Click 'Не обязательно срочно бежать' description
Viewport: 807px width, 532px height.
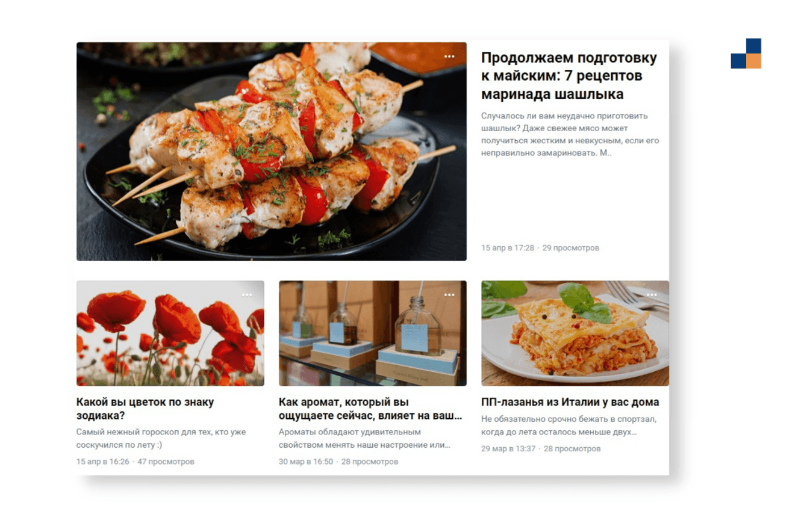click(x=569, y=425)
